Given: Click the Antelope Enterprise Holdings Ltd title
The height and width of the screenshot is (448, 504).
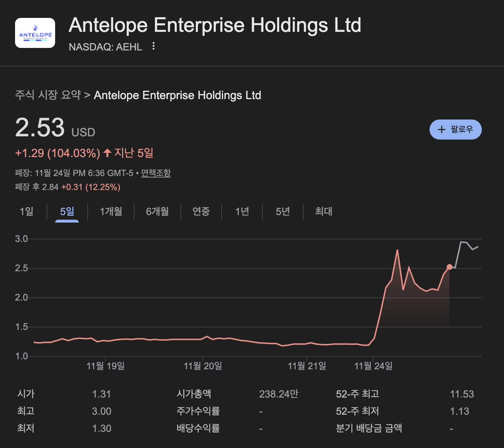Looking at the screenshot, I should tap(215, 25).
